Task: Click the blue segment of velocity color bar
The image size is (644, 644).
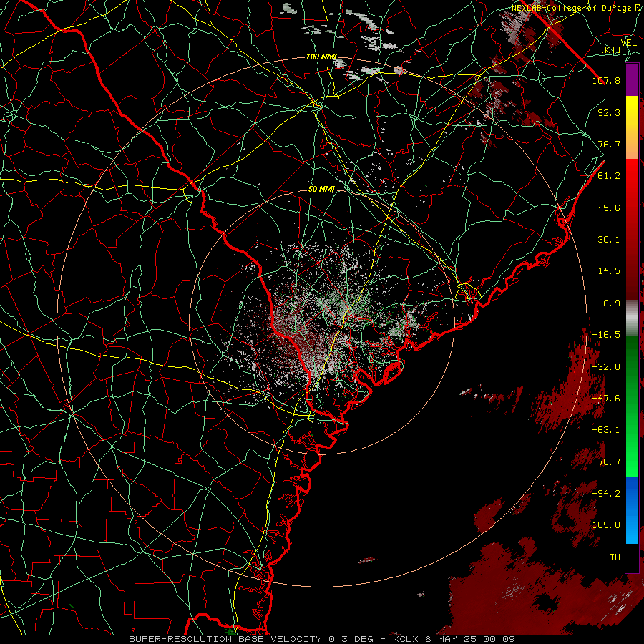Action: pos(632,510)
